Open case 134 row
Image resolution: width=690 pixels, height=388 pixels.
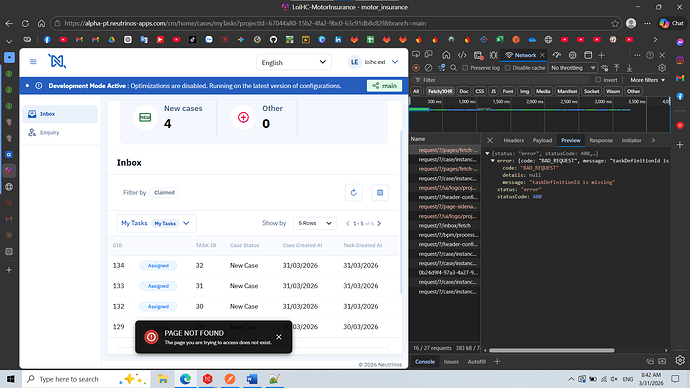253,266
